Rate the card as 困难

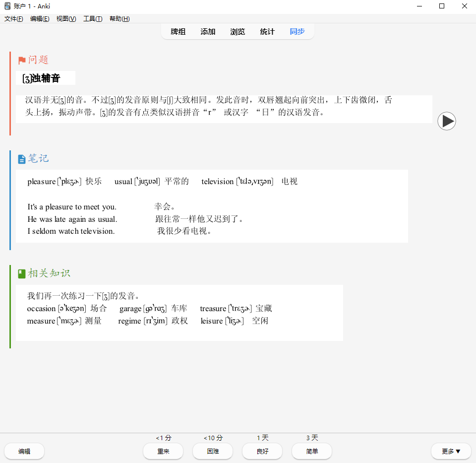[x=213, y=451]
